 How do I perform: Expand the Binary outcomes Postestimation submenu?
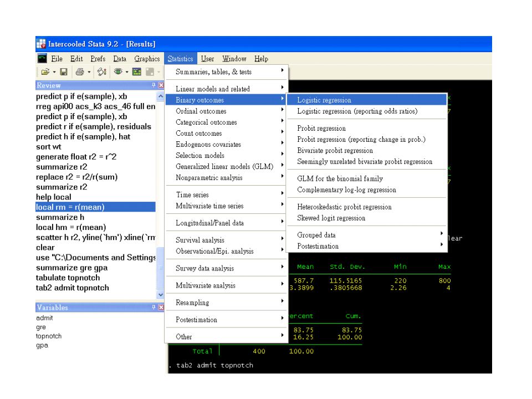[367, 246]
